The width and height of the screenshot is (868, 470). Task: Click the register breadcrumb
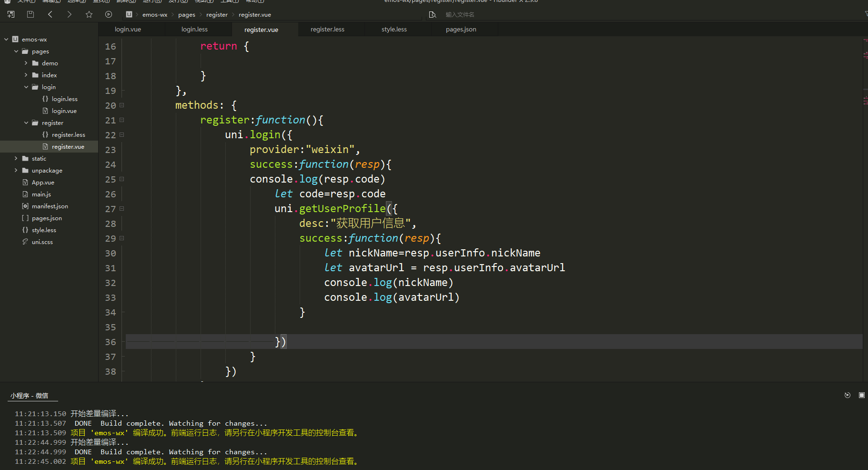pyautogui.click(x=217, y=15)
